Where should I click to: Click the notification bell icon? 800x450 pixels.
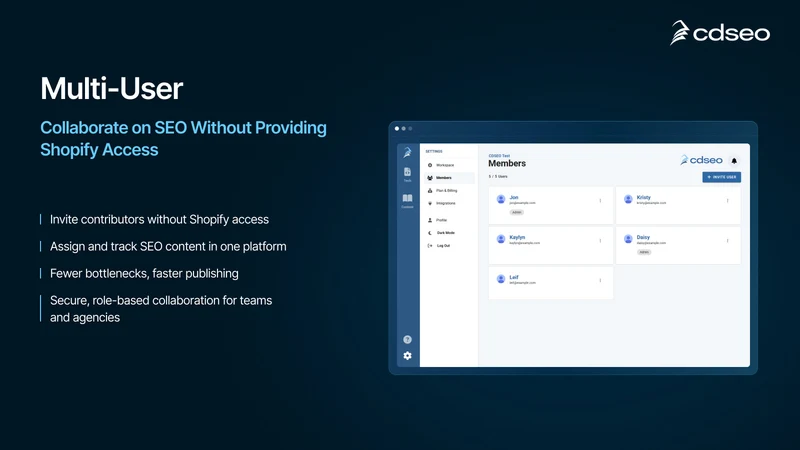pyautogui.click(x=734, y=161)
